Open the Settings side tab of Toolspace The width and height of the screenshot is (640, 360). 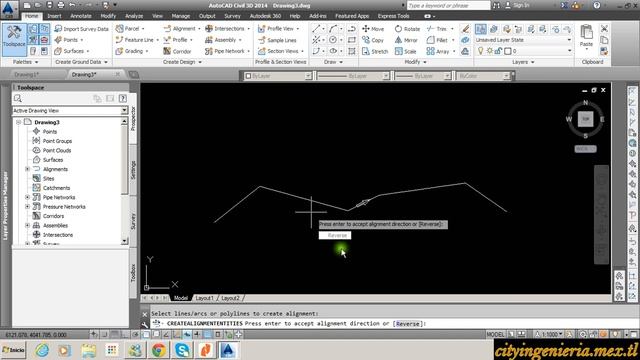coord(133,170)
